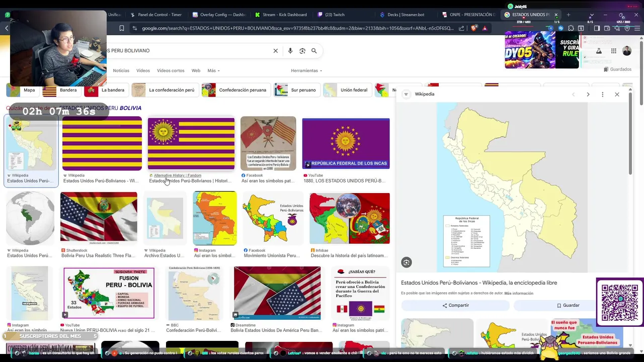Image resolution: width=644 pixels, height=362 pixels.
Task: Filter by Unión federal chip
Action: [347, 90]
